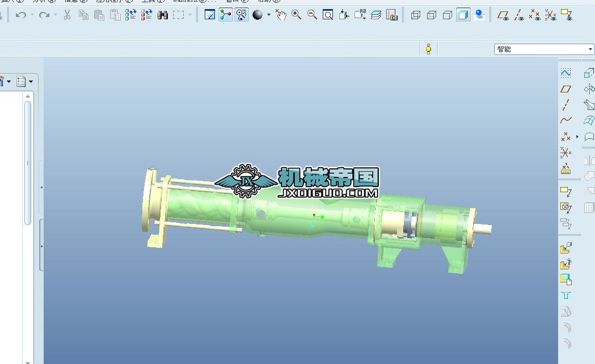This screenshot has width=595, height=364.
Task: Click the yellow regeneration status light
Action: (x=428, y=49)
